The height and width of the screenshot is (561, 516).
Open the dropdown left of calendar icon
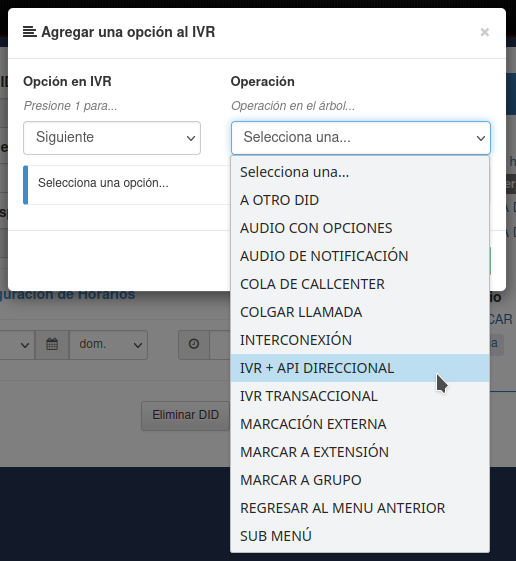17,345
